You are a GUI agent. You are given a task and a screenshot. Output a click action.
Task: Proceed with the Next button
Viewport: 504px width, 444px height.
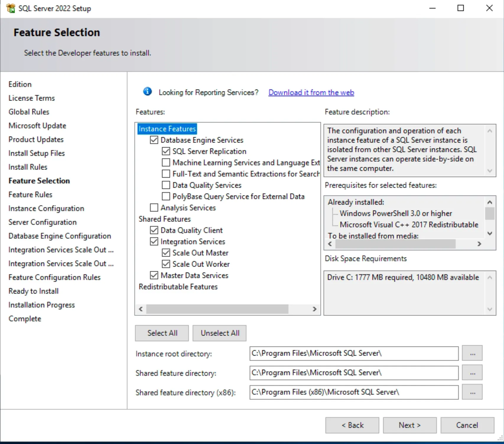[410, 425]
